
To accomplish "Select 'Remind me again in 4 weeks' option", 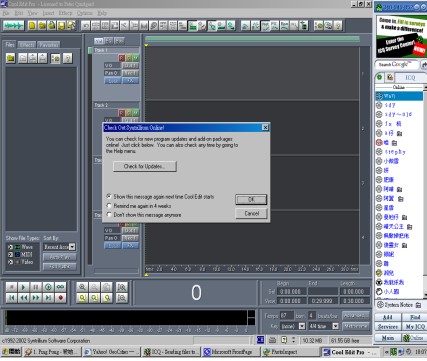I will [109, 206].
